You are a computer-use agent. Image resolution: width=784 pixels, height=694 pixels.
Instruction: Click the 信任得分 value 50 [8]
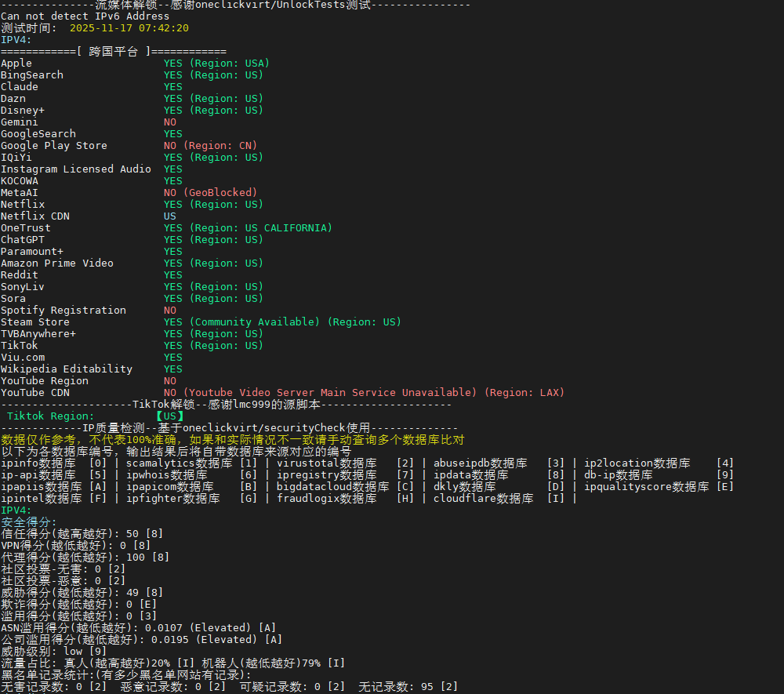(x=144, y=534)
